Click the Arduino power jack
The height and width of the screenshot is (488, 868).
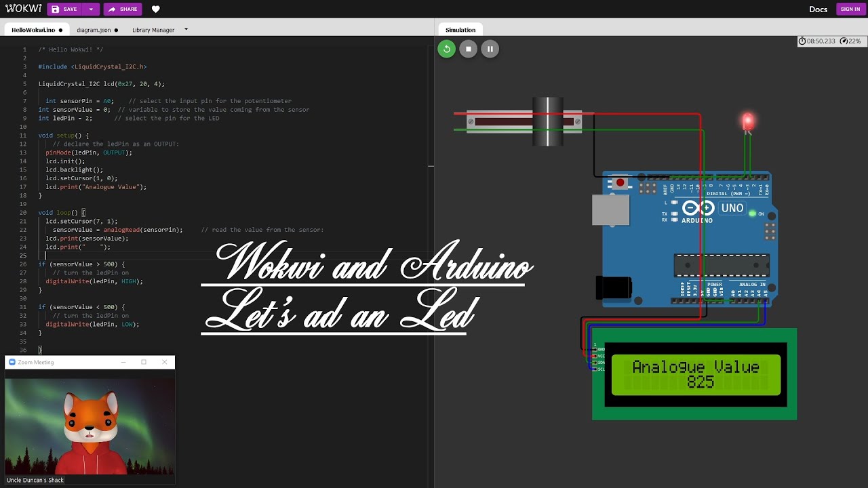tap(613, 287)
